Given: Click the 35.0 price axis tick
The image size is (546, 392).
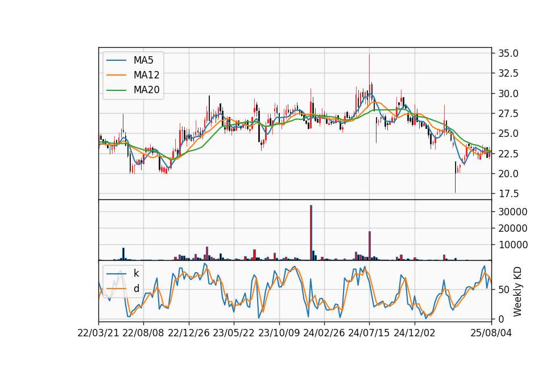Looking at the screenshot, I should (x=508, y=53).
